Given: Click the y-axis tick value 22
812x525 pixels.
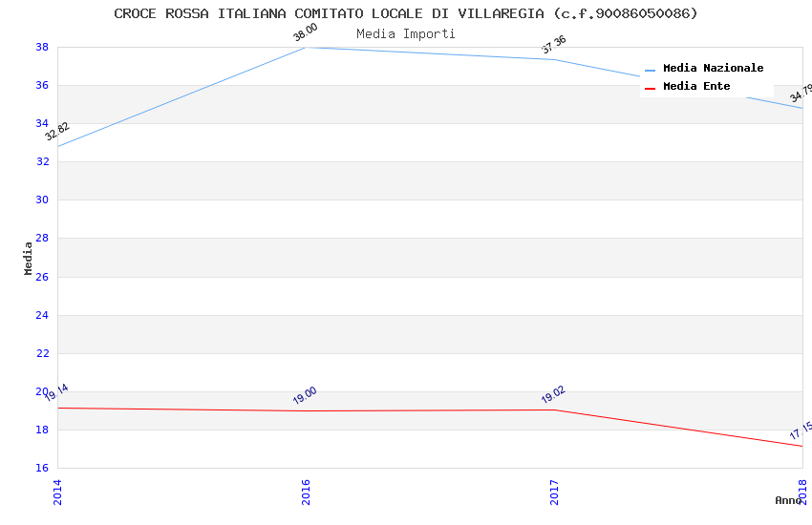Looking at the screenshot, I should 42,354.
